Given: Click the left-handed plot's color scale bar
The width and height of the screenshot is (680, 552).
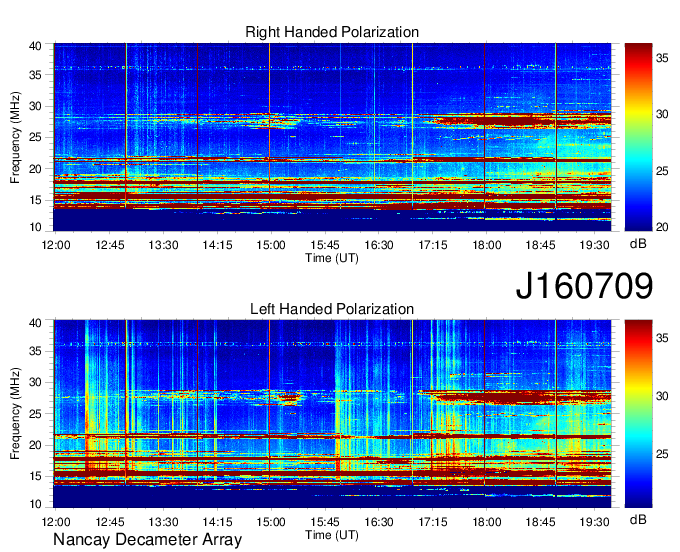Looking at the screenshot, I should coord(638,414).
